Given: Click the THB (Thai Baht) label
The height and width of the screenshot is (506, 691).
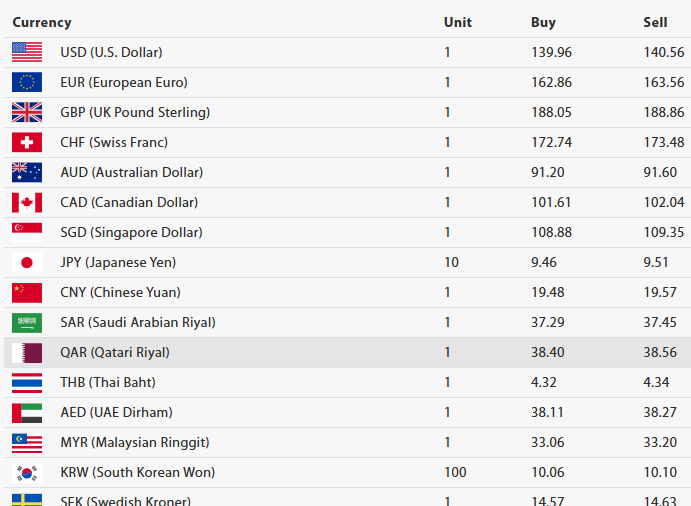Looking at the screenshot, I should (x=108, y=382).
